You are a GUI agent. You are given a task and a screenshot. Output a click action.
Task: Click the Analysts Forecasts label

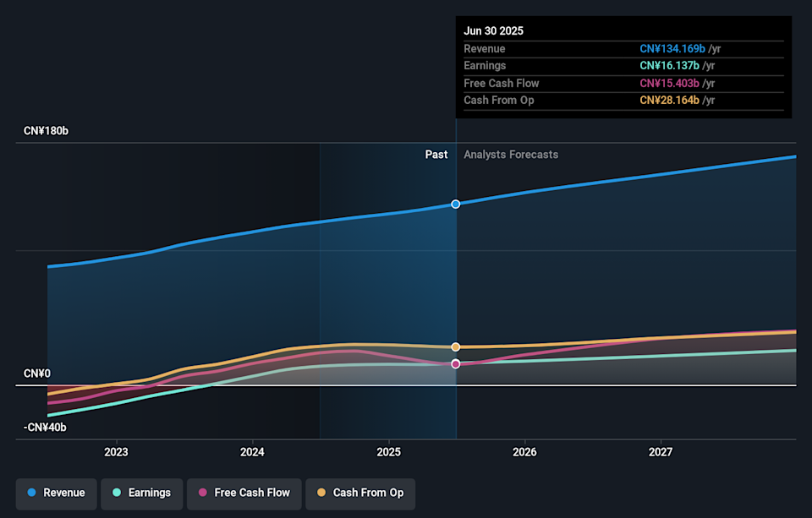511,155
